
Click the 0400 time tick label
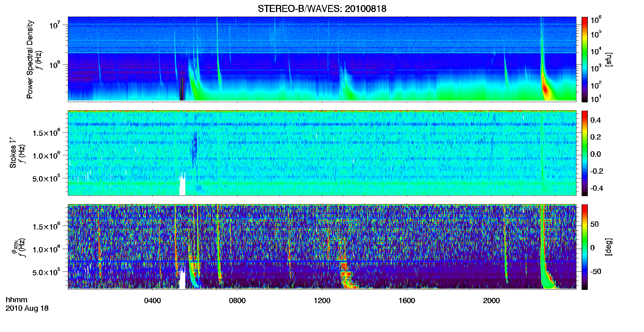tap(152, 301)
